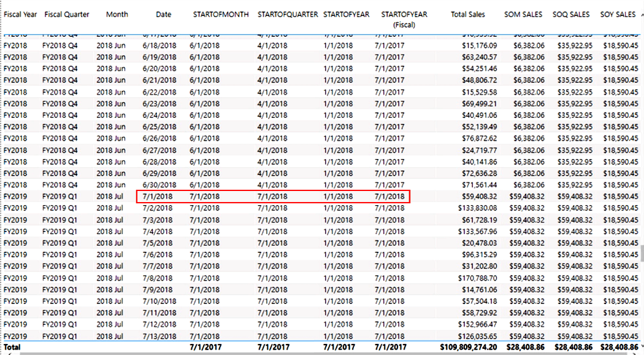
Task: Select the Date cell 7/13/2018
Action: (x=159, y=336)
